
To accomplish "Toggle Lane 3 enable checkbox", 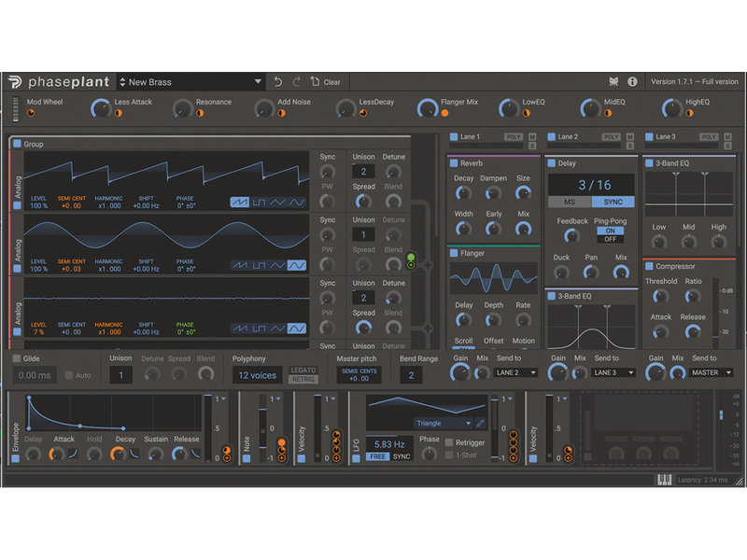I will [649, 136].
